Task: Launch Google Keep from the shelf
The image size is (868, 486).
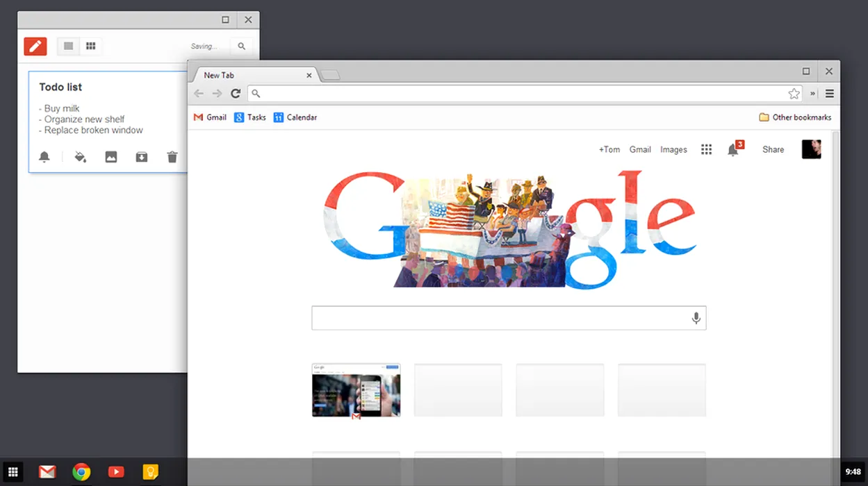Action: coord(151,473)
